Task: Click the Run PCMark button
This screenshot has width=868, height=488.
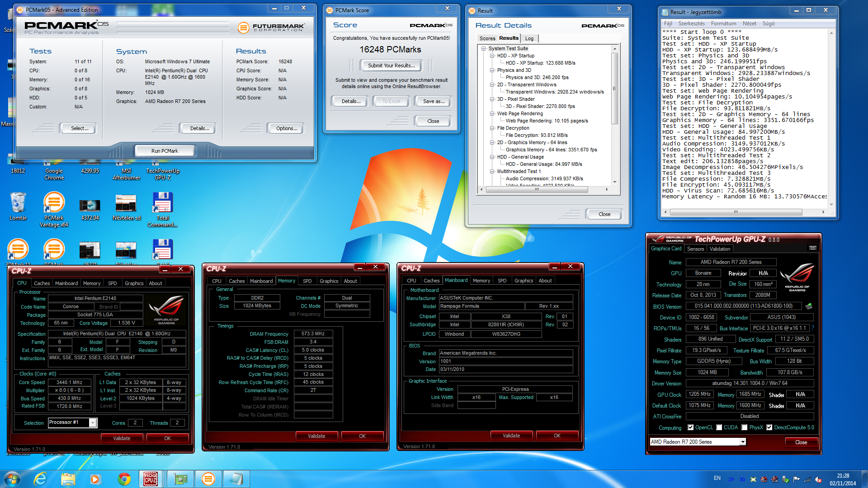Action: click(165, 151)
